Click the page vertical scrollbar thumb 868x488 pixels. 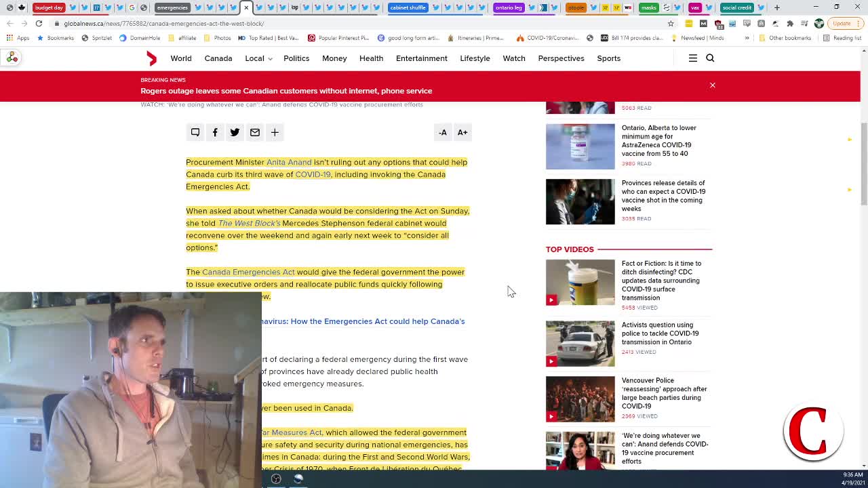pyautogui.click(x=863, y=163)
